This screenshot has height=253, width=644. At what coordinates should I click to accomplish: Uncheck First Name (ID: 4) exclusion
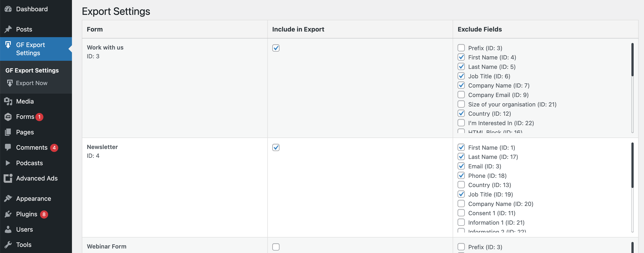tap(461, 57)
